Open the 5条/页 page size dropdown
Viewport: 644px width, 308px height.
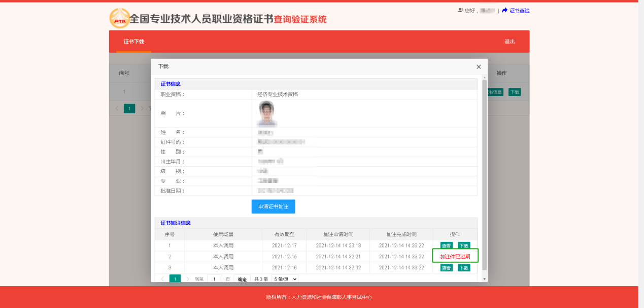coord(284,278)
